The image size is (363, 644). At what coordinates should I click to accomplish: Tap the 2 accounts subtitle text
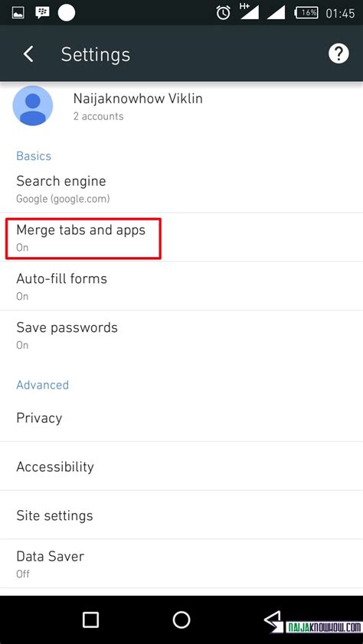pos(98,116)
